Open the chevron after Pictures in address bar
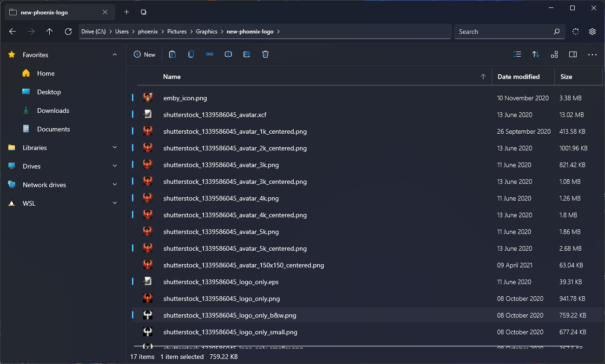Screen dimensions: 605x364 click(191, 32)
